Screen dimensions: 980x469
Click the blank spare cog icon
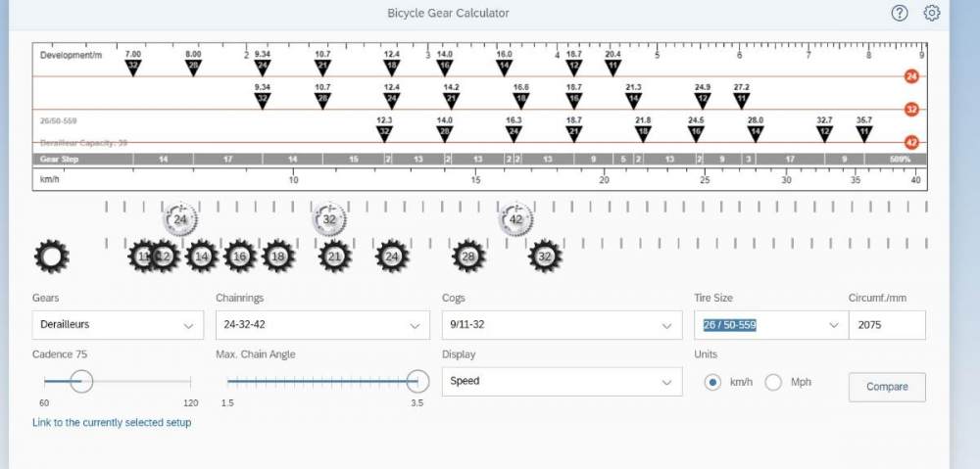click(x=51, y=257)
